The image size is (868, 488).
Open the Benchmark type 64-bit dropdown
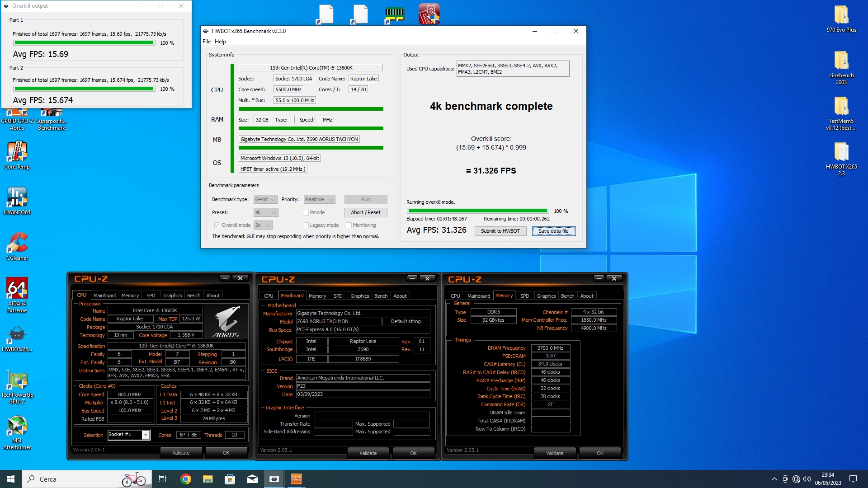click(x=265, y=199)
